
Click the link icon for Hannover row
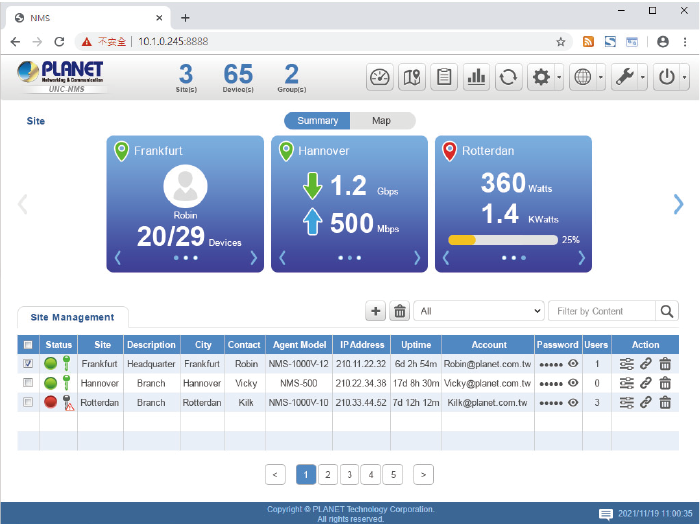coord(646,383)
